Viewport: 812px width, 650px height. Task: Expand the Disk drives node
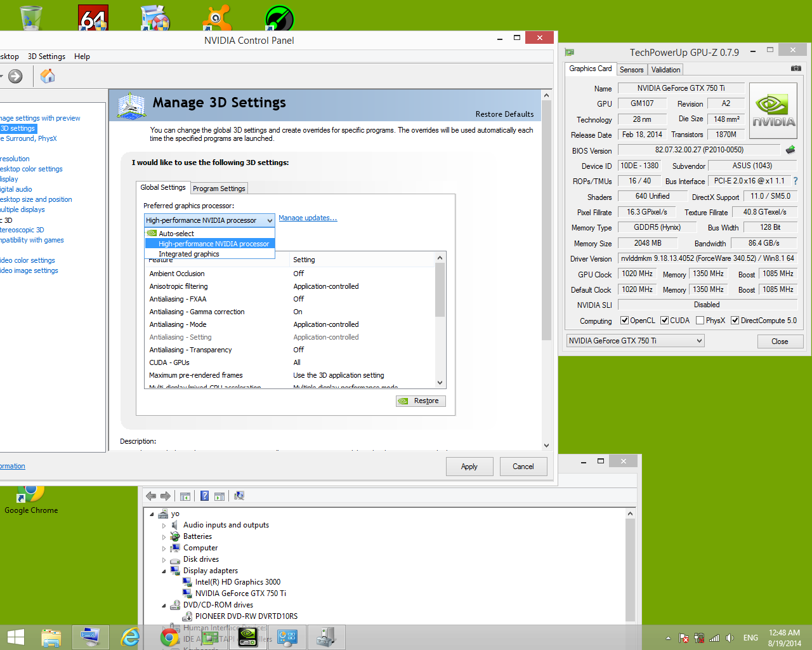[164, 560]
